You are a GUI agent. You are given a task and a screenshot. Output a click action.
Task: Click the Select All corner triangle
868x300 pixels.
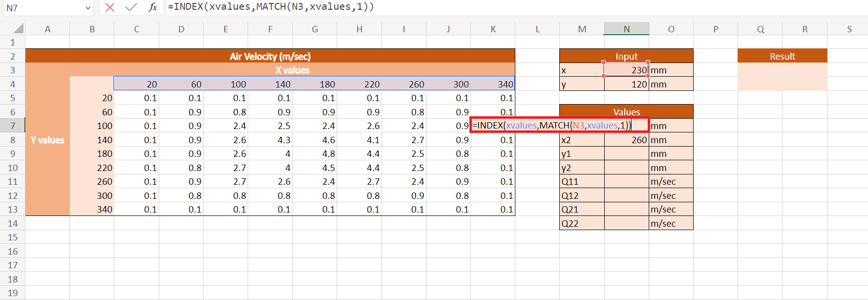[x=19, y=29]
